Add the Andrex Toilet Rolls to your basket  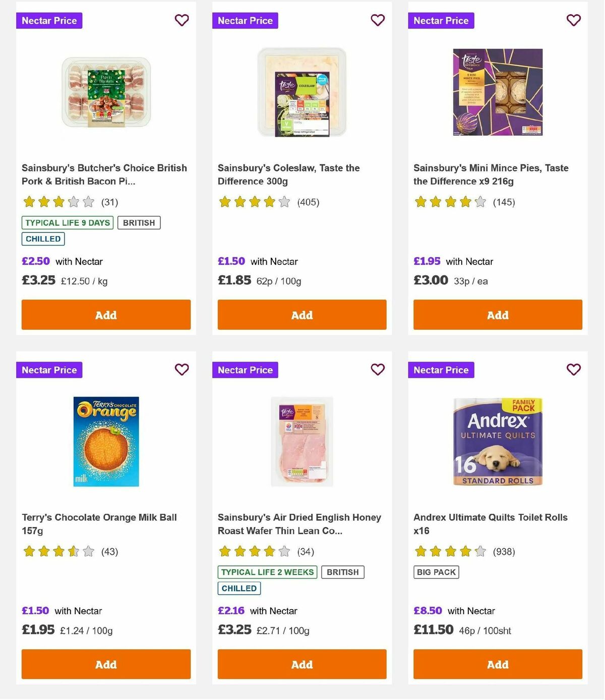tap(497, 664)
